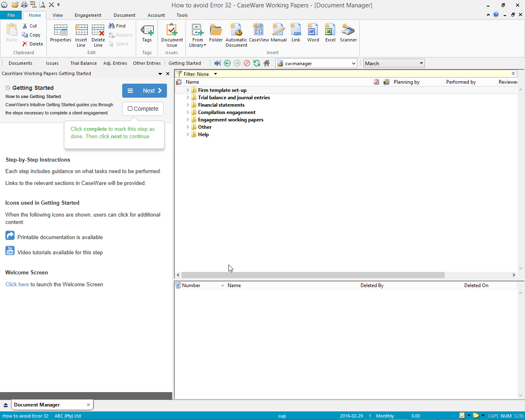Insert an Automatic Document

[236, 33]
